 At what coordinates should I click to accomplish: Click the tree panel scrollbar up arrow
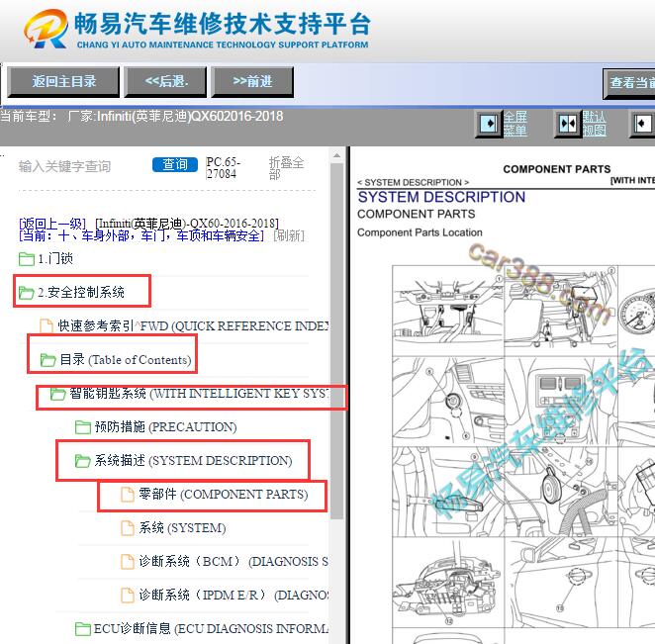pyautogui.click(x=337, y=155)
